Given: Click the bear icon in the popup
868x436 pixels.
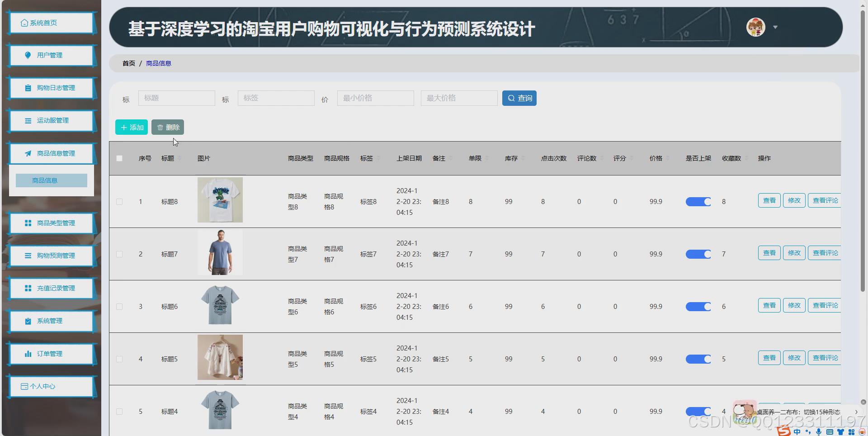Looking at the screenshot, I should point(744,412).
